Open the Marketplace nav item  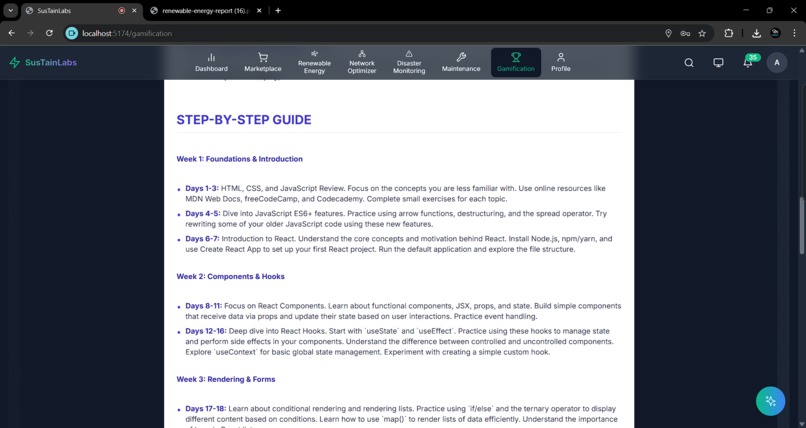tap(263, 62)
